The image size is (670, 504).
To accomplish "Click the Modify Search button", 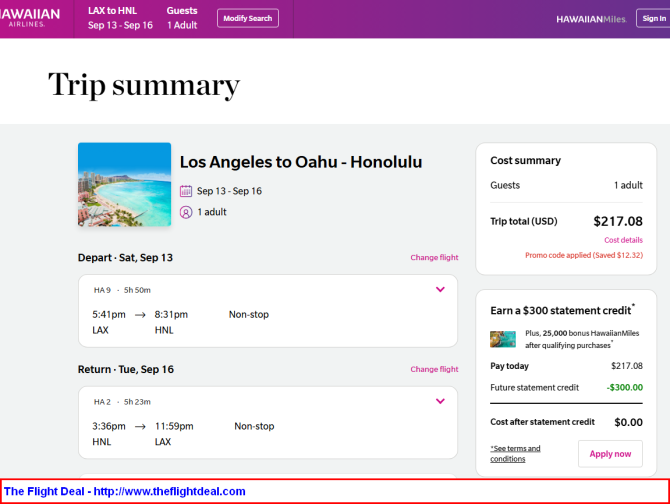I will pyautogui.click(x=248, y=18).
